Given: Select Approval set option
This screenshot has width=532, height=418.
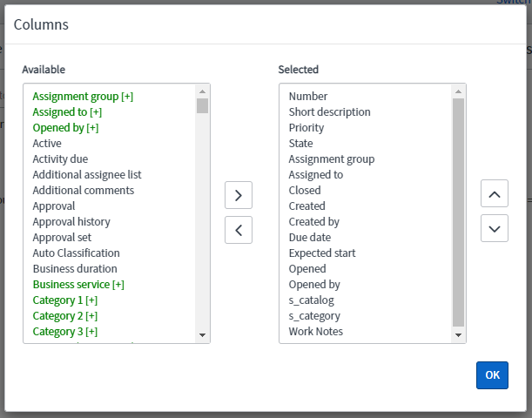Looking at the screenshot, I should [x=62, y=237].
